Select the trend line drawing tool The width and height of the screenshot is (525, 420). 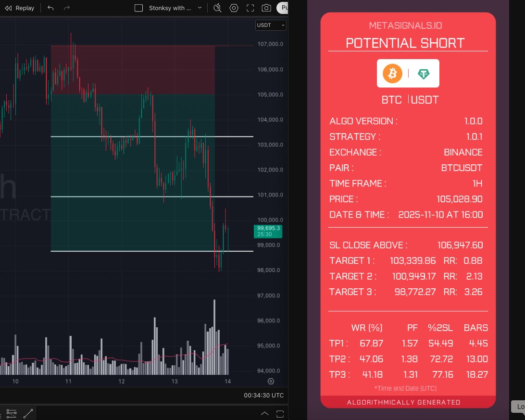click(28, 414)
